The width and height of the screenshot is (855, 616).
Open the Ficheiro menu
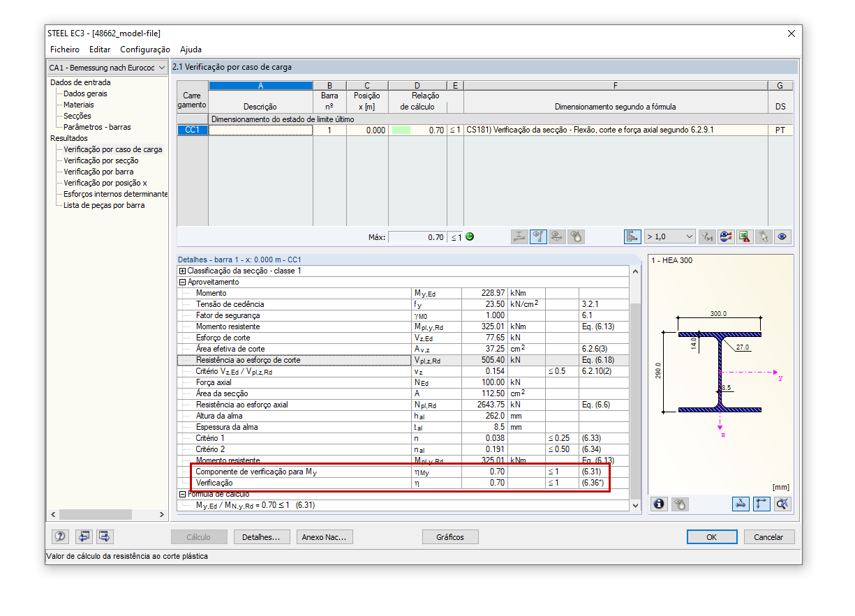pyautogui.click(x=65, y=50)
